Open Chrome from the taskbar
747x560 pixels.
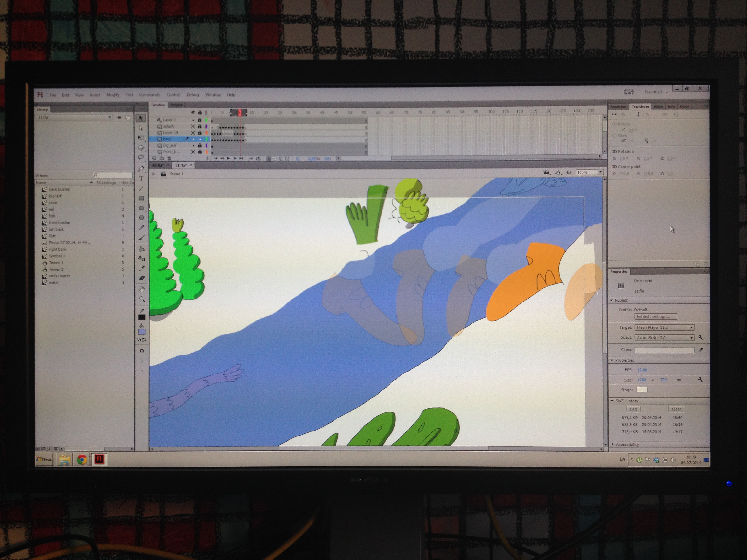point(81,459)
